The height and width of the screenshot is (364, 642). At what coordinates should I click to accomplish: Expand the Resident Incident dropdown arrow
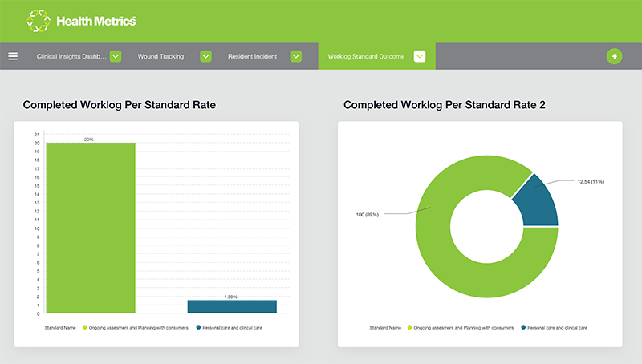pyautogui.click(x=295, y=56)
